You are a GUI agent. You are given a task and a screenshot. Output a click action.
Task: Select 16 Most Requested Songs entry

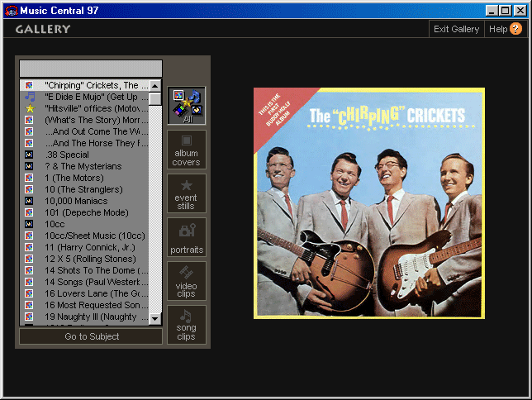pos(84,305)
